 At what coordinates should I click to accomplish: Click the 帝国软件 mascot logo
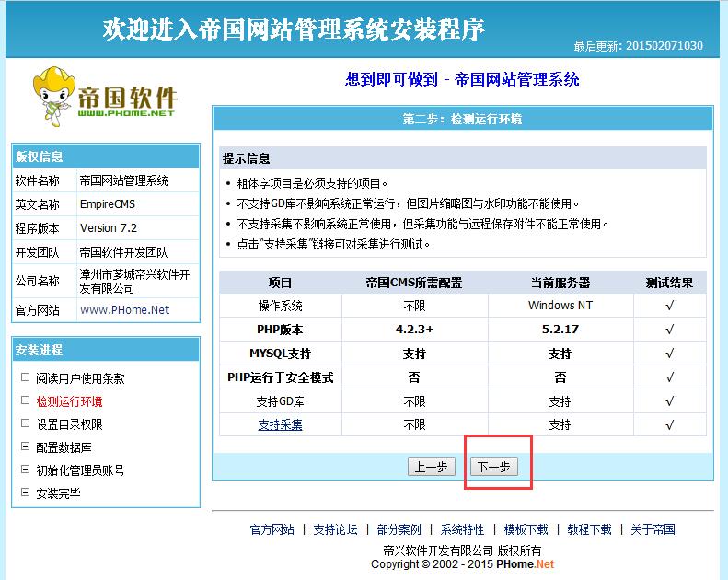click(105, 97)
